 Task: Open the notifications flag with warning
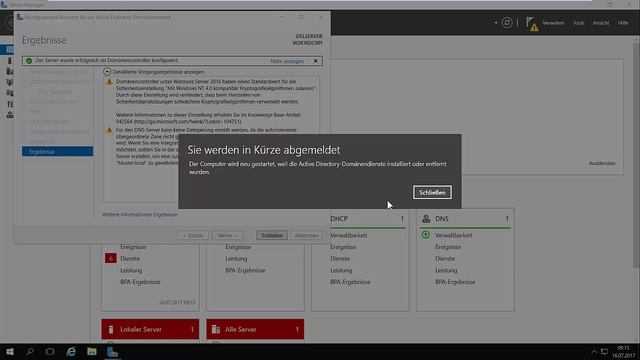click(532, 24)
